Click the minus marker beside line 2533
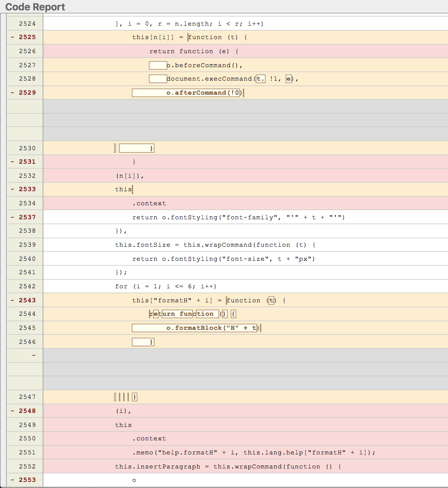Viewport: 448px width, 488px height. click(13, 189)
